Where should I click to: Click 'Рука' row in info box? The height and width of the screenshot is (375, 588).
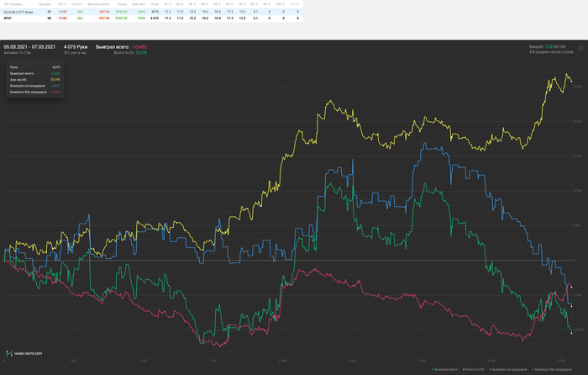(35, 67)
